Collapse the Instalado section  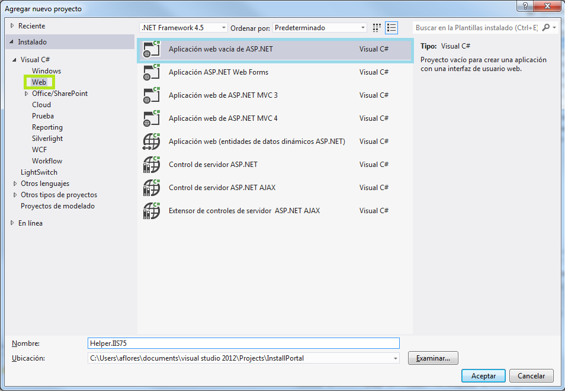pyautogui.click(x=11, y=42)
